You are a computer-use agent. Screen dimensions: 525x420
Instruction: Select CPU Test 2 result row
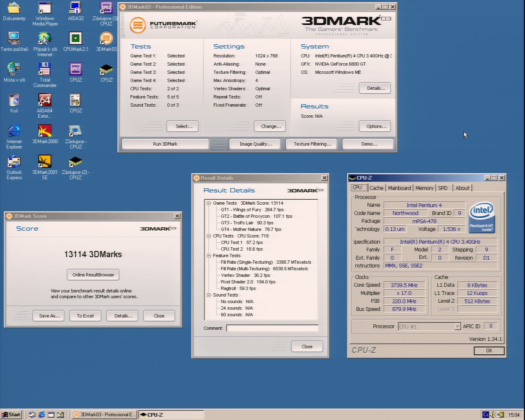point(242,249)
